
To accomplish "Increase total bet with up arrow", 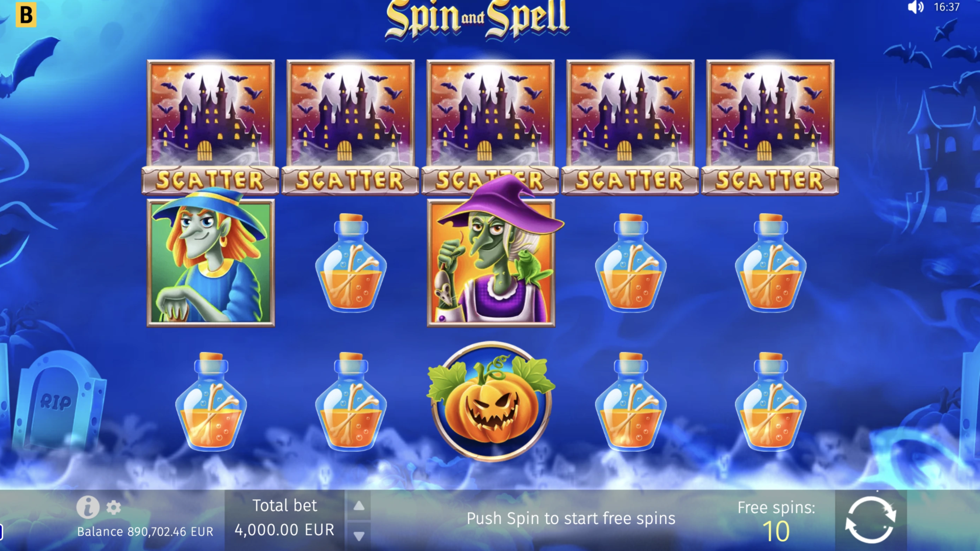I will (359, 506).
